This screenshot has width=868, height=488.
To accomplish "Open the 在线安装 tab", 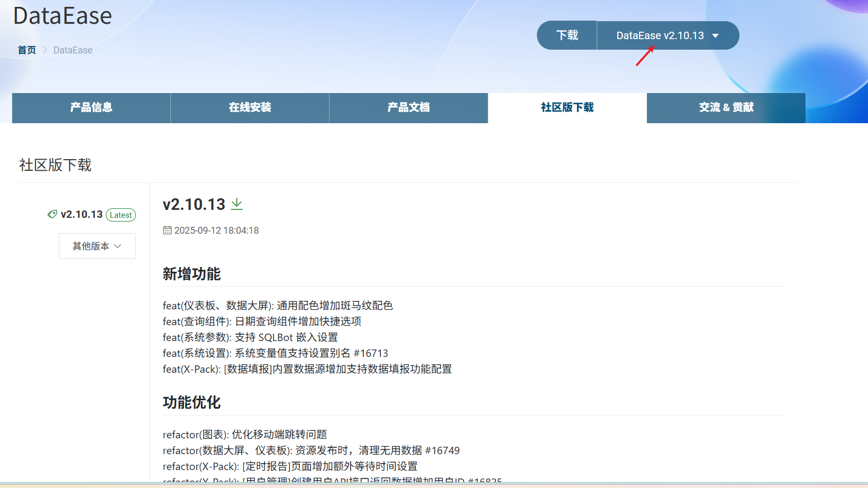I will (249, 107).
